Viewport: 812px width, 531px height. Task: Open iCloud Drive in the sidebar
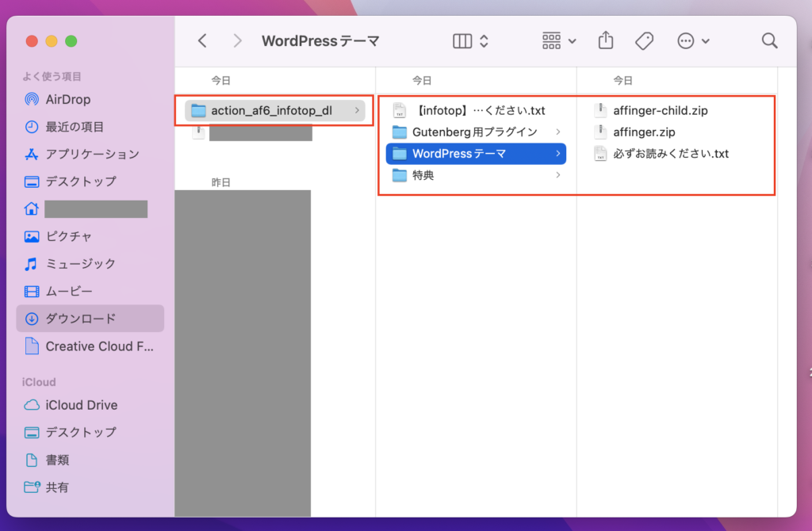tap(90, 405)
